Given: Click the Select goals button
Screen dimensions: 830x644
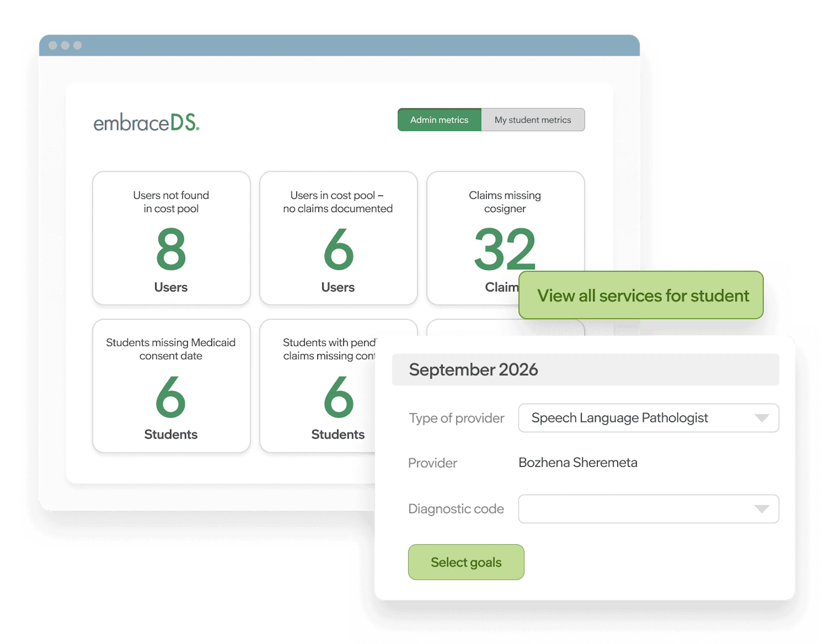Looking at the screenshot, I should click(x=466, y=562).
